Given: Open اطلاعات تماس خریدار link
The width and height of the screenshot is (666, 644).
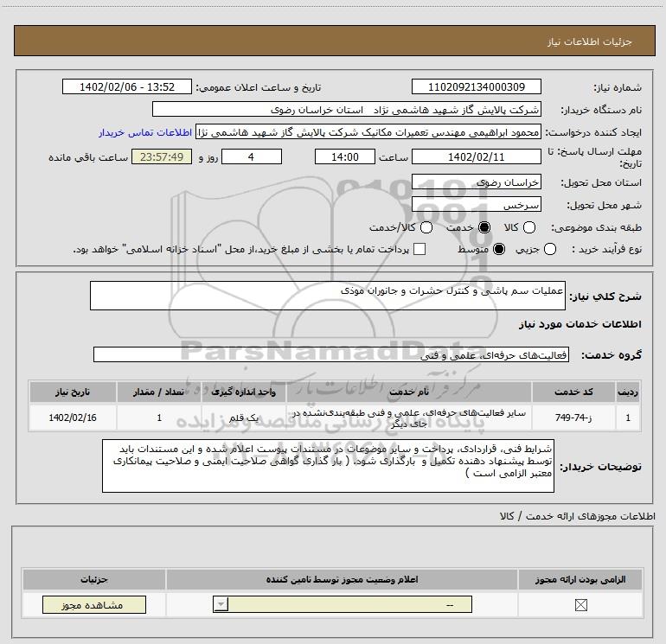Looking at the screenshot, I should (145, 132).
